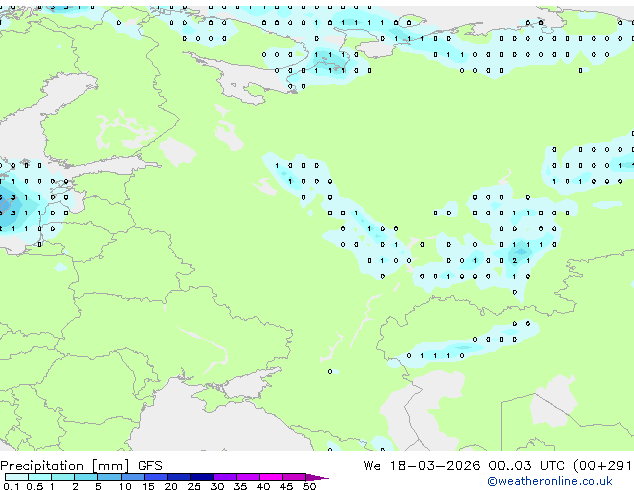Select the 20–25 mm legend swatch
Image resolution: width=634 pixels, height=490 pixels.
click(x=179, y=477)
